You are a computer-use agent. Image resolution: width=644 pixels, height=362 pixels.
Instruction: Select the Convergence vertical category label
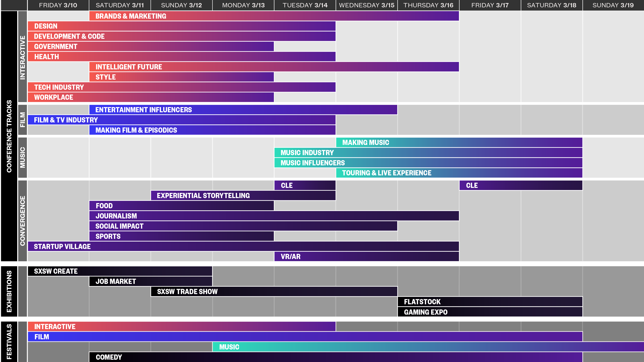23,221
